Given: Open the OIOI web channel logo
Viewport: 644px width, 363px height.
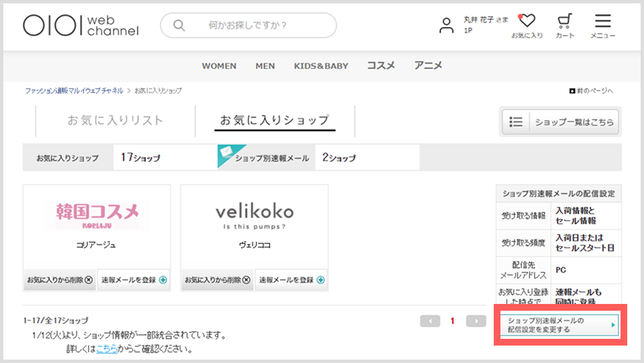Looking at the screenshot, I should 81,25.
